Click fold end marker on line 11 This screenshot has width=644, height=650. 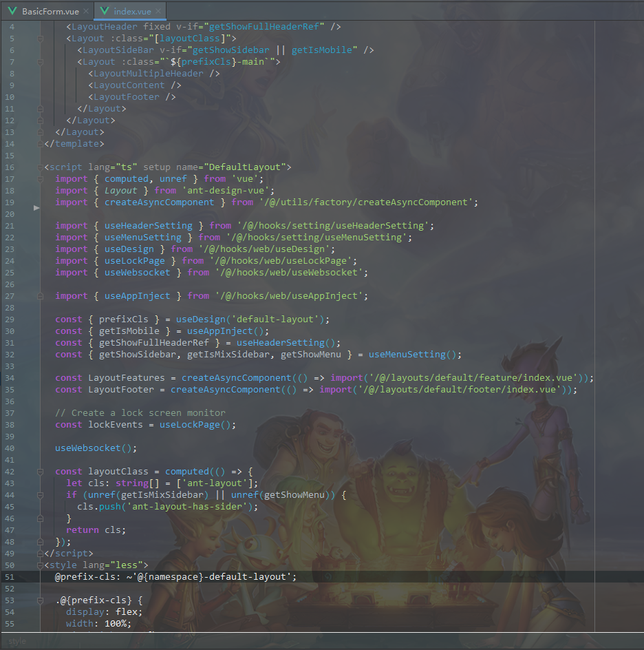[x=40, y=109]
